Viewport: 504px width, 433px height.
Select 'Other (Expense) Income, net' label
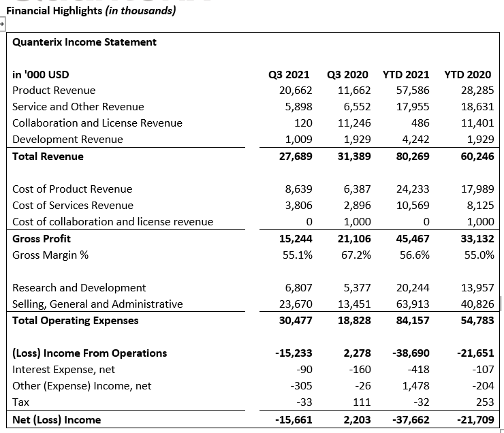(x=82, y=386)
